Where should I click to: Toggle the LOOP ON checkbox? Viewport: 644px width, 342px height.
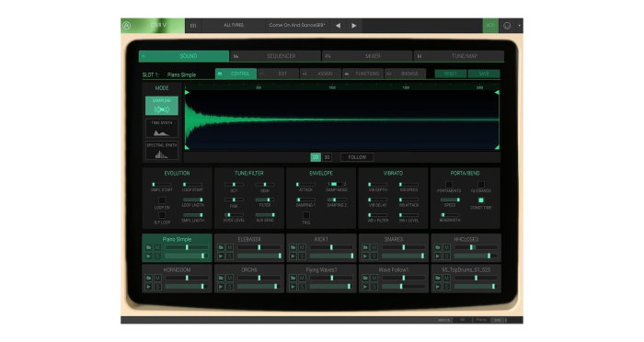(x=162, y=200)
